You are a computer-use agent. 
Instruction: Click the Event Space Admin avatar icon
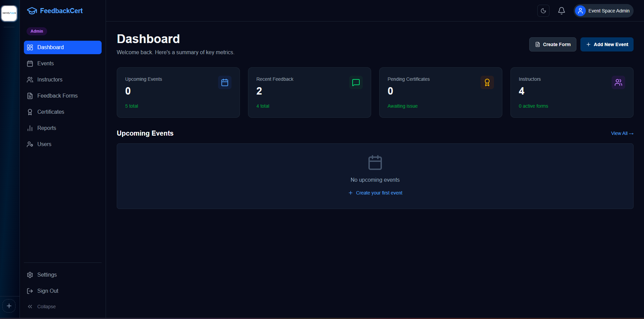[x=580, y=11]
